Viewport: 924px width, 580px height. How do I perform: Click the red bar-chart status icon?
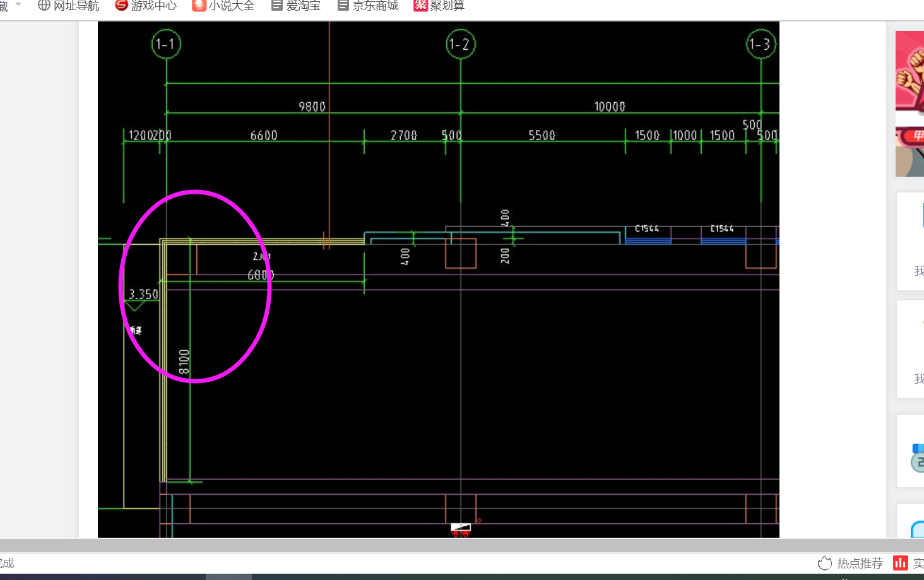pyautogui.click(x=901, y=562)
